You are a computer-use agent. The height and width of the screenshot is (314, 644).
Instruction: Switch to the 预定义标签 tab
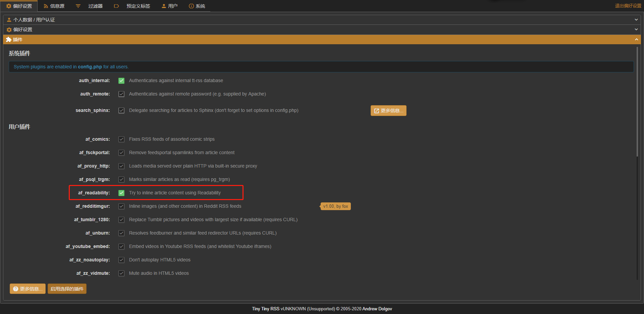pos(132,6)
